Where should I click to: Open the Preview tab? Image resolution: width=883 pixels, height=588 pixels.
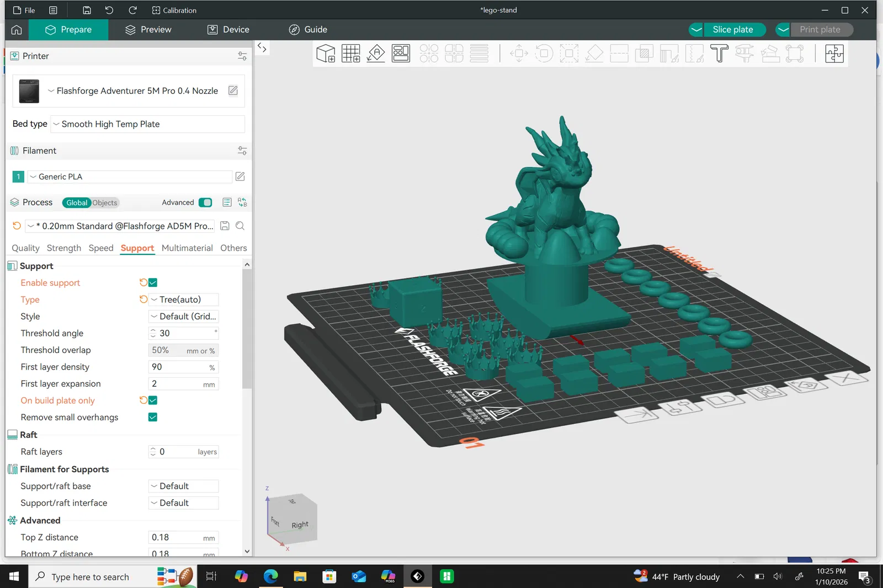tap(148, 30)
